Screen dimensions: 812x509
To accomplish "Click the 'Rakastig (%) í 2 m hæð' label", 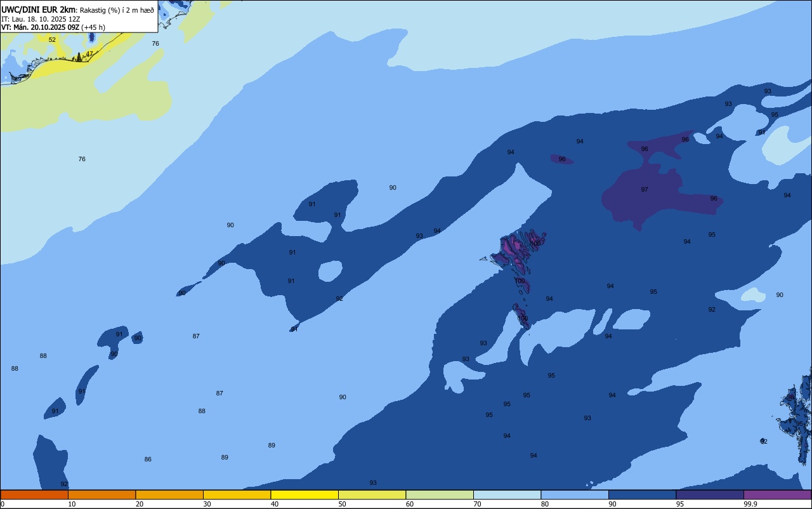I will (x=117, y=10).
